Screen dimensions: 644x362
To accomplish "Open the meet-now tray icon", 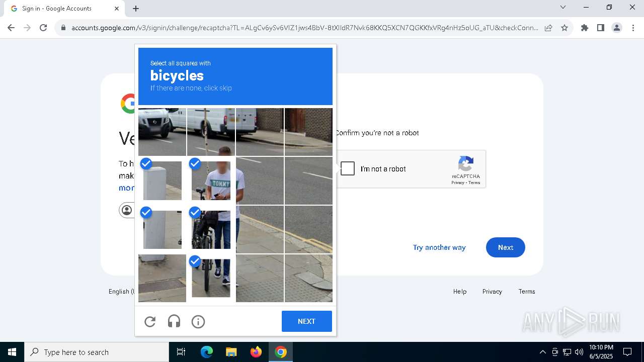I will [555, 352].
